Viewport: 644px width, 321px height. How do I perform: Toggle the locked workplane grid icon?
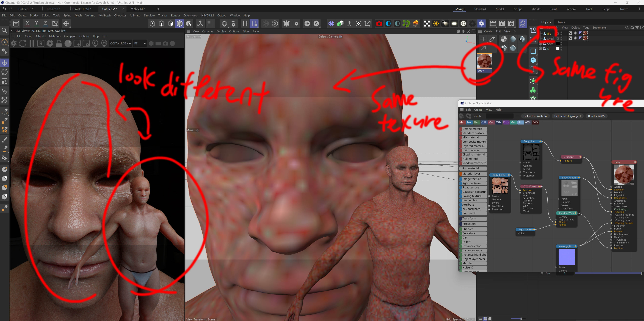click(x=254, y=23)
